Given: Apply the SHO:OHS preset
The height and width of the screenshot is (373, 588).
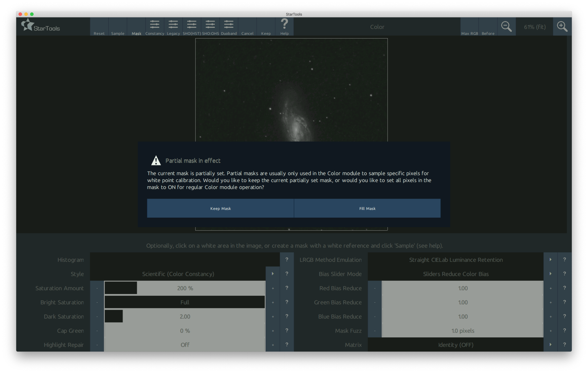Looking at the screenshot, I should 210,27.
